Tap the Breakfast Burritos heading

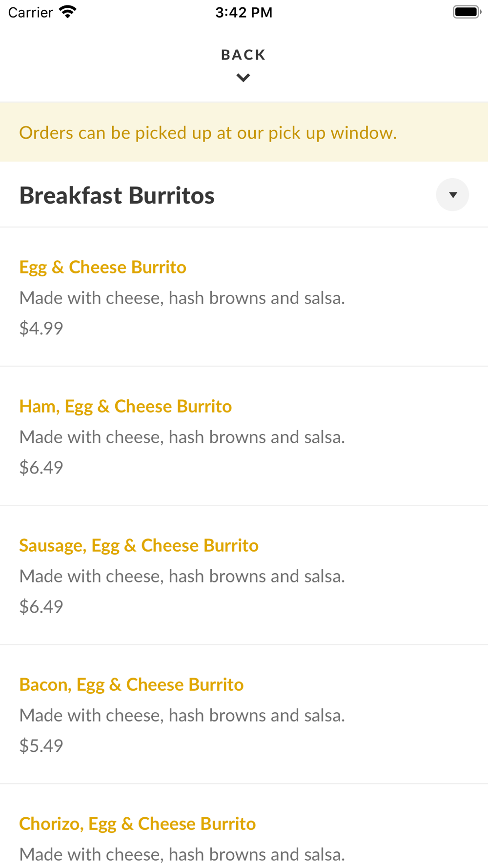[117, 195]
